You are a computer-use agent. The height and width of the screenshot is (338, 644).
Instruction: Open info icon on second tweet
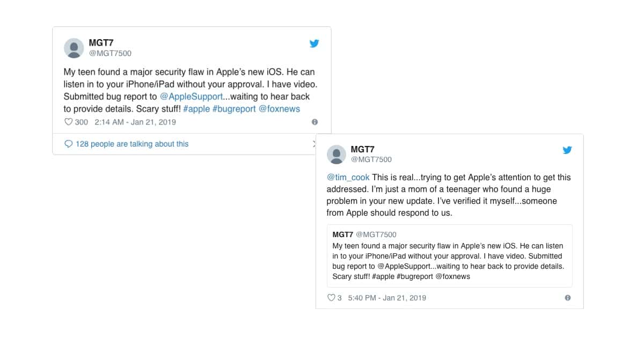coord(568,298)
